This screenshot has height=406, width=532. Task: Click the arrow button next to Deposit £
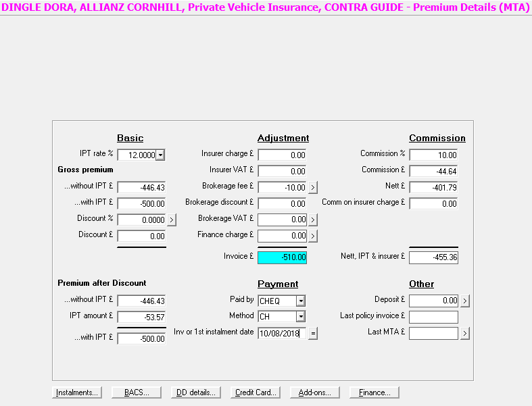point(465,301)
